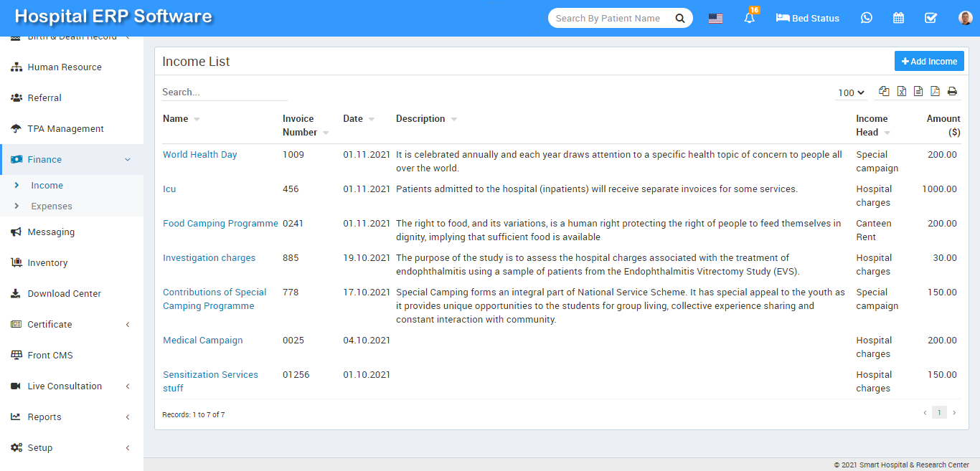The image size is (980, 471).
Task: Export income list as CSV
Action: pos(918,91)
